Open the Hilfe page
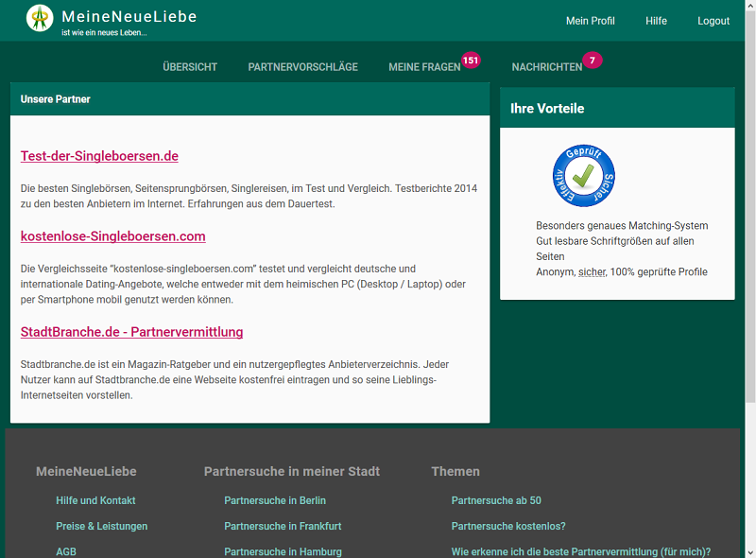 (x=656, y=21)
